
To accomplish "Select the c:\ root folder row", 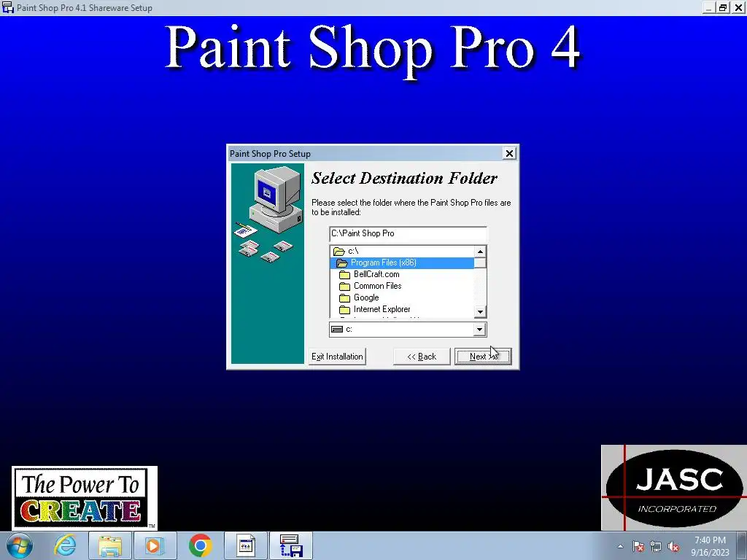I will (x=402, y=251).
